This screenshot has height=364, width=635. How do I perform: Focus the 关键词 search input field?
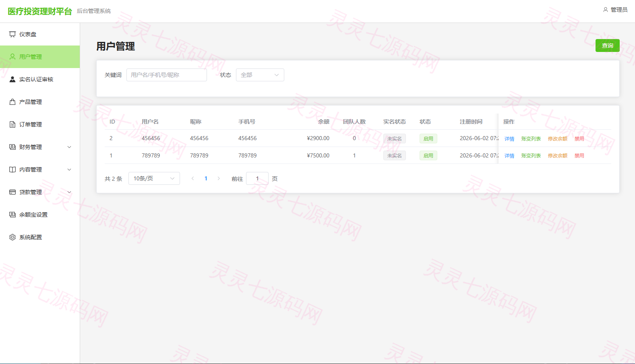coord(167,75)
